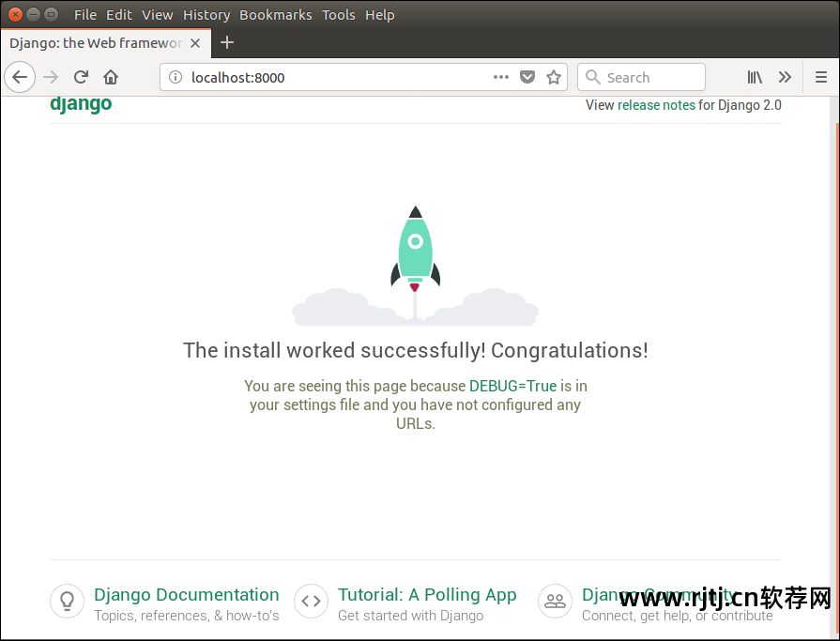The image size is (840, 641).
Task: Show site information icon in address bar
Action: (x=176, y=77)
